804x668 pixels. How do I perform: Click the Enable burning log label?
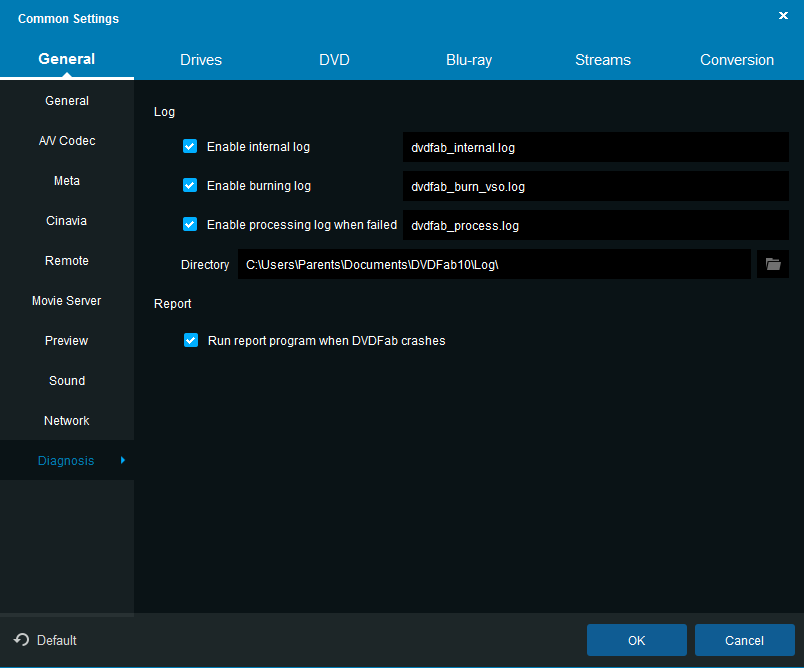pyautogui.click(x=259, y=186)
